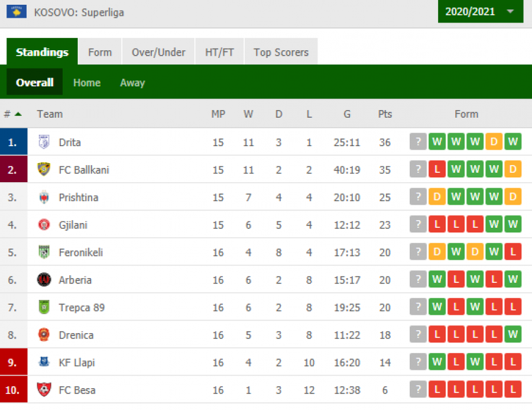The image size is (532, 410).
Task: Open the 2020/2021 season dropdown
Action: coord(481,12)
